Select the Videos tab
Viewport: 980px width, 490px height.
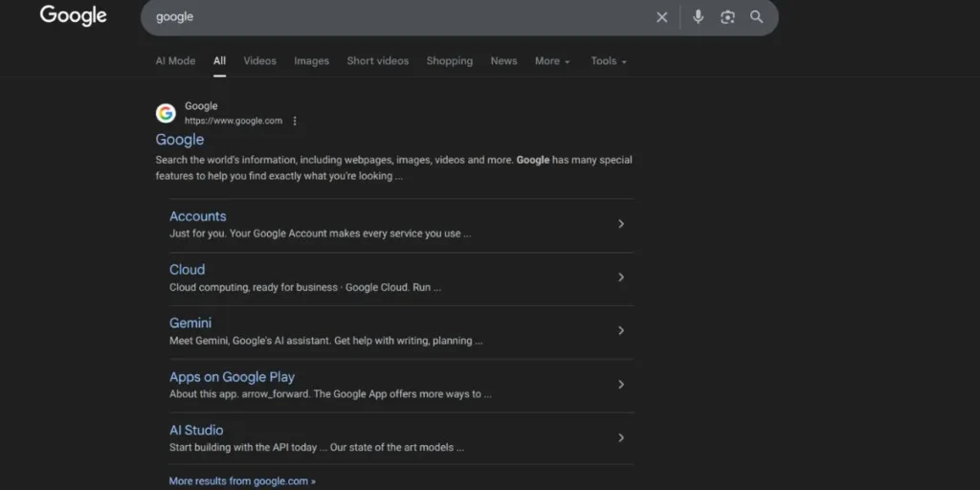[259, 61]
